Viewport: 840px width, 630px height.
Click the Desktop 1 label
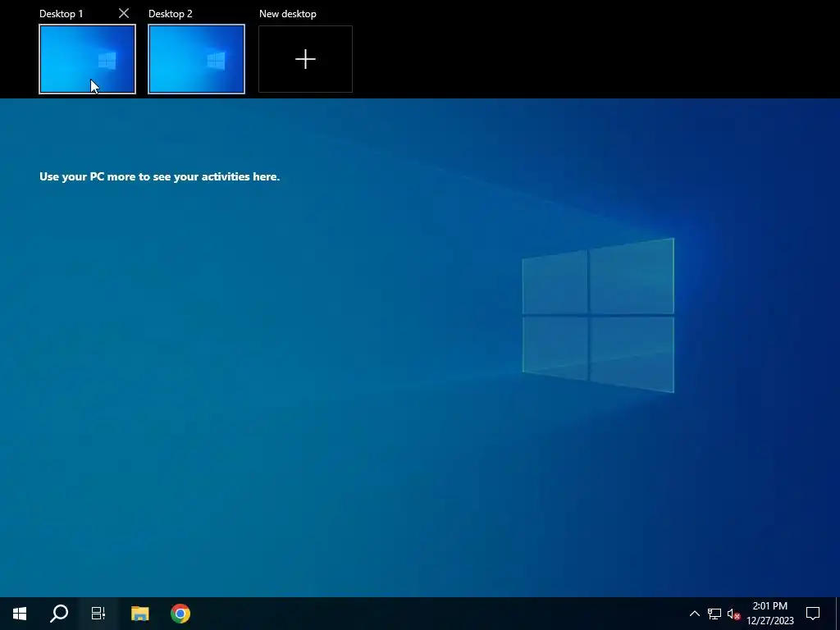click(x=61, y=14)
